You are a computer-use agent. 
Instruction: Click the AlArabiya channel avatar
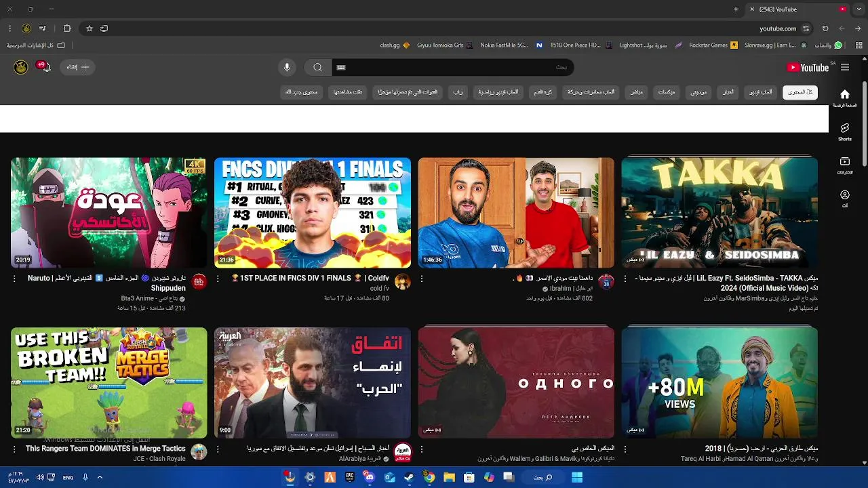pos(402,452)
